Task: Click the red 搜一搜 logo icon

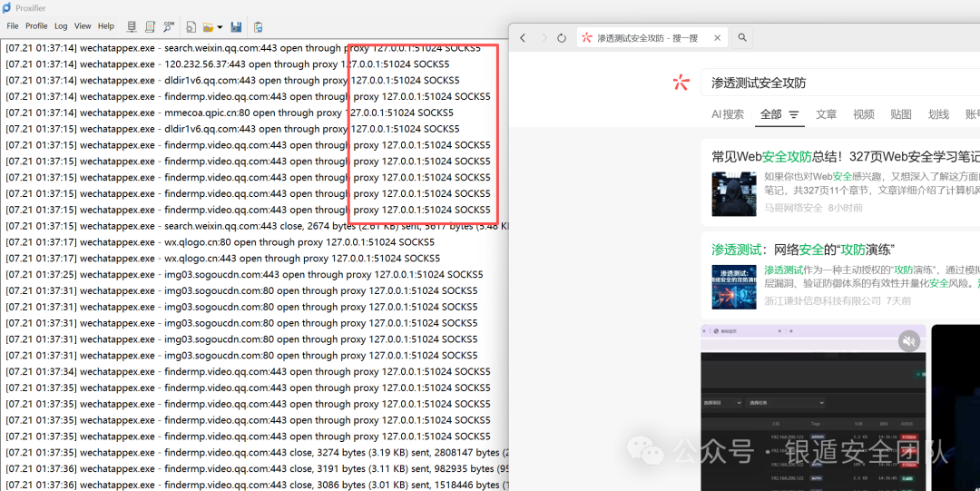Action: point(681,83)
